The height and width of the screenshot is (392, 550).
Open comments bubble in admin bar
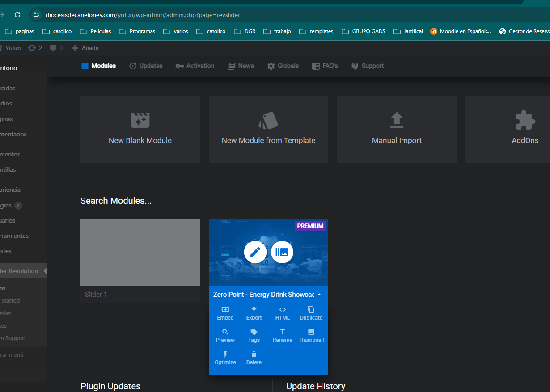click(x=57, y=48)
